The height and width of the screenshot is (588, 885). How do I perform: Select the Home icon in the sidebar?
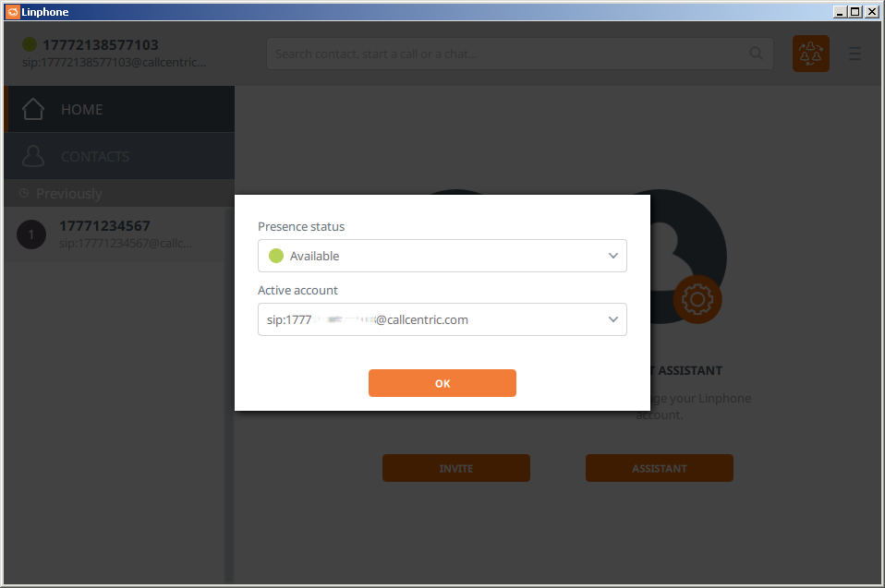click(x=32, y=108)
